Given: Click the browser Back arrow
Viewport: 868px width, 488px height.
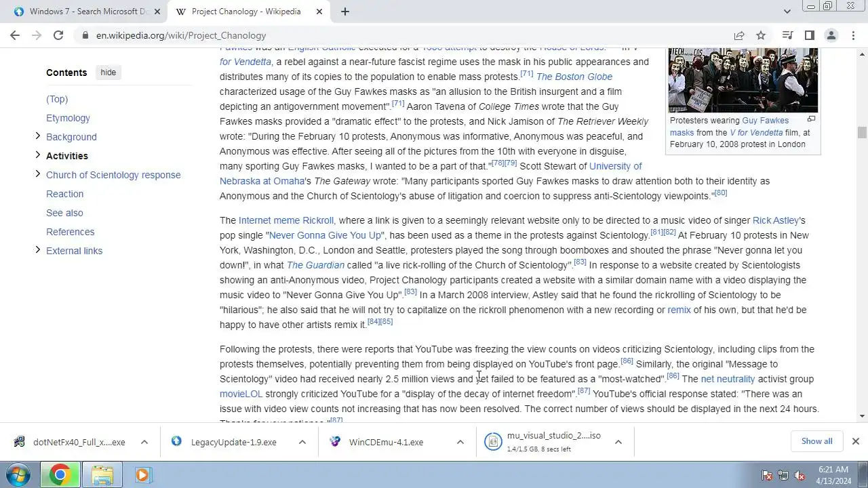Looking at the screenshot, I should coord(15,35).
